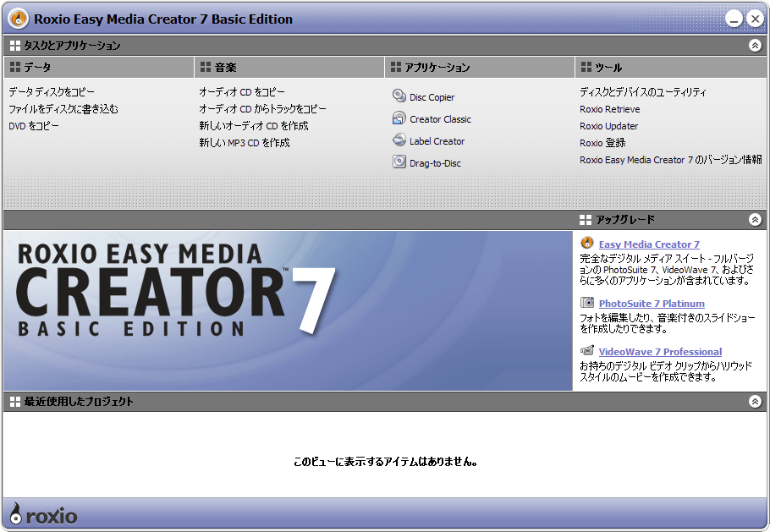Follow the Easy Media Creator 7 upgrade link
Viewport: 770px width, 532px height.
[649, 244]
